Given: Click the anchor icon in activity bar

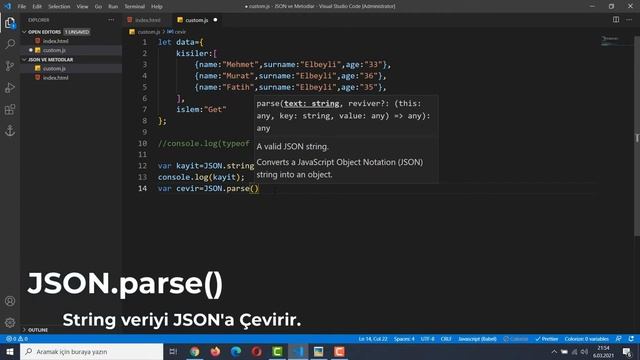Looking at the screenshot, I should (x=10, y=131).
